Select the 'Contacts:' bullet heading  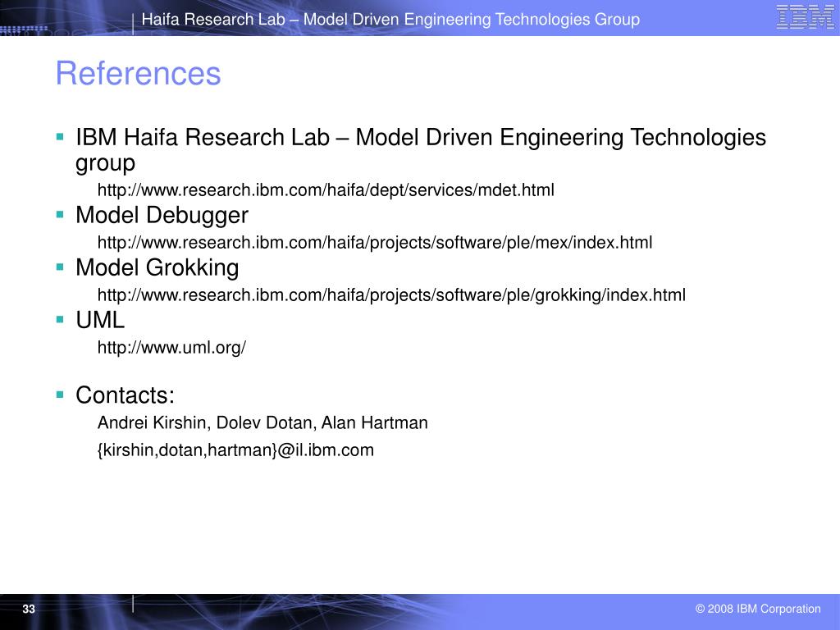(x=125, y=395)
